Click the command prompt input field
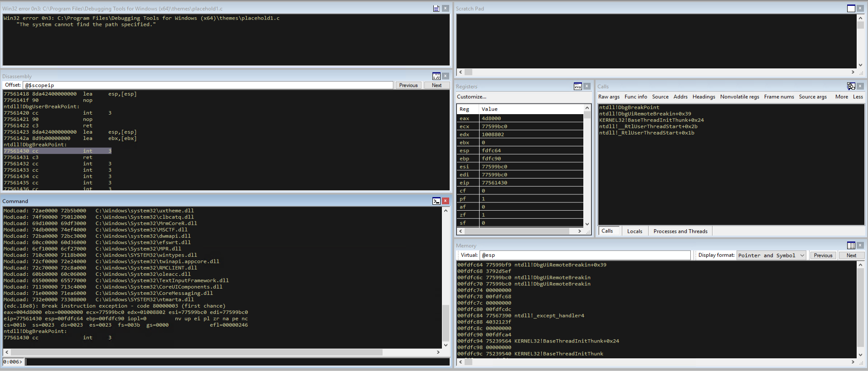Image resolution: width=868 pixels, height=371 pixels. pos(238,362)
